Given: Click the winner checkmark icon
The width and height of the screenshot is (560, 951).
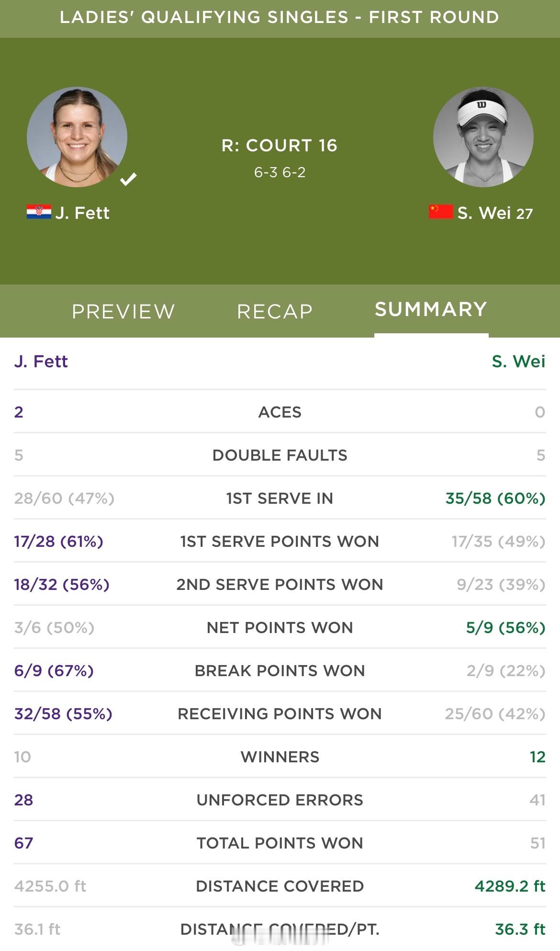Looking at the screenshot, I should [x=128, y=179].
